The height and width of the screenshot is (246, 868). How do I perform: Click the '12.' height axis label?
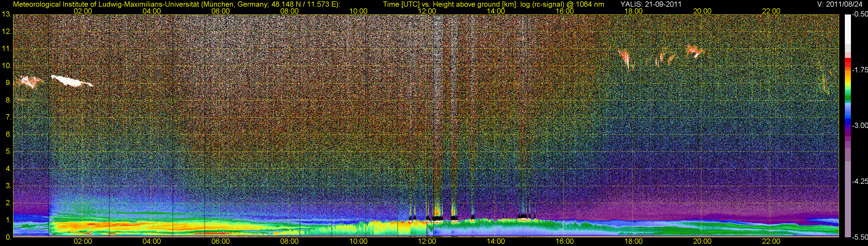pos(6,32)
